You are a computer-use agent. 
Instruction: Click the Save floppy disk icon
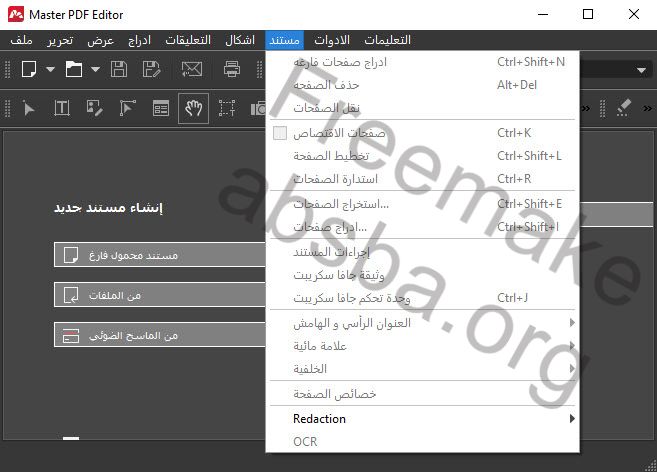119,69
